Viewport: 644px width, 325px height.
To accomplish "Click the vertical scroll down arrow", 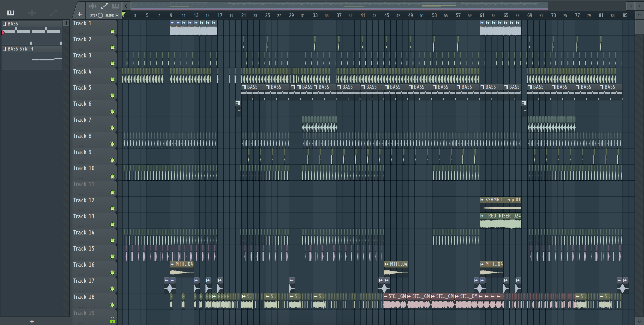I will [x=639, y=321].
